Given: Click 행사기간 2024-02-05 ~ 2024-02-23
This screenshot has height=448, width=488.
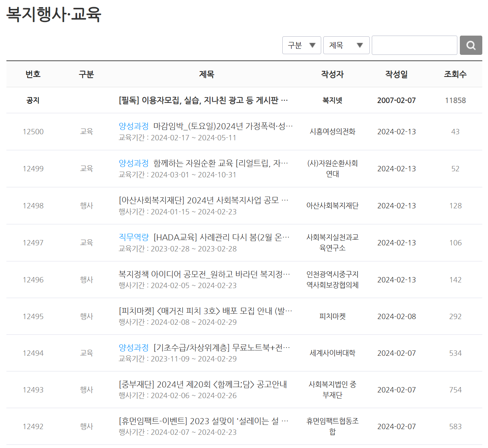Looking at the screenshot, I should click(x=178, y=286).
